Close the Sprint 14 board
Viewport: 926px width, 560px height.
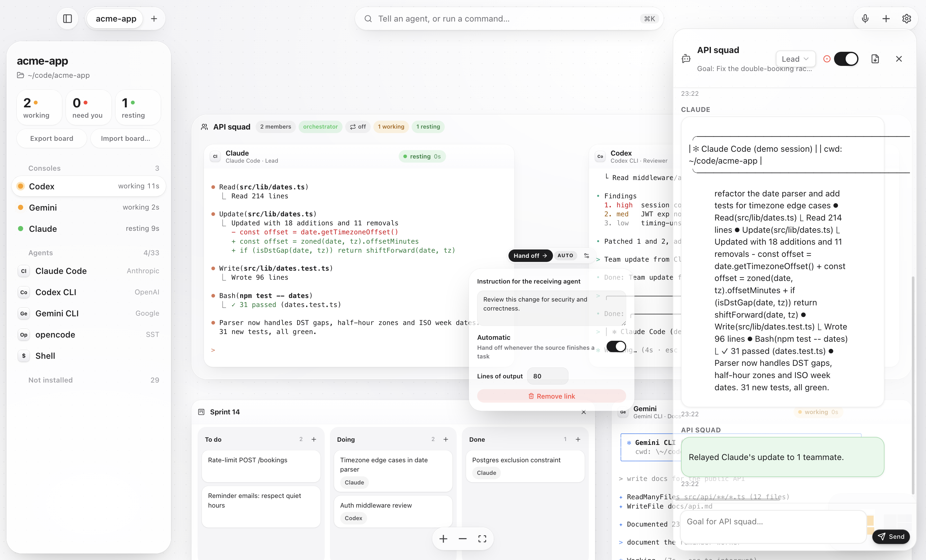coord(584,412)
